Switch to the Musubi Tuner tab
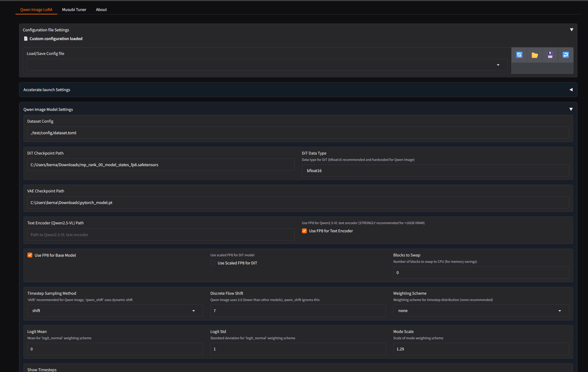This screenshot has height=372, width=588. pyautogui.click(x=74, y=10)
